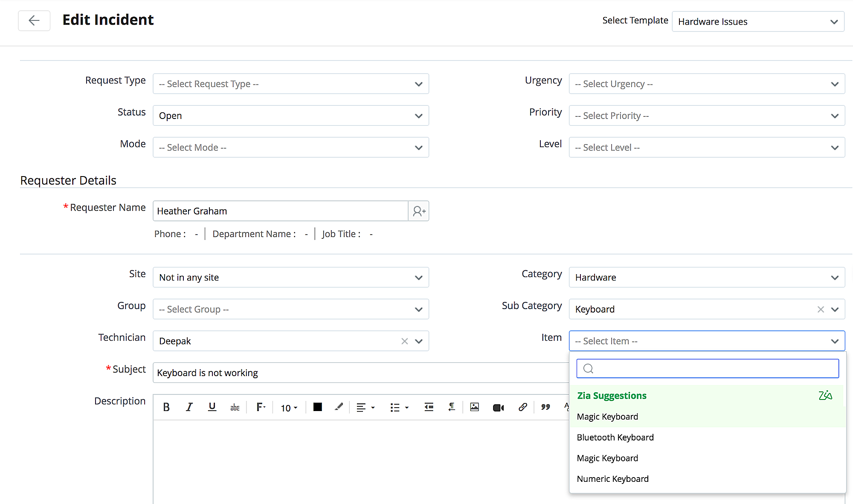Open the Status dropdown showing Open
This screenshot has width=853, height=504.
point(291,116)
